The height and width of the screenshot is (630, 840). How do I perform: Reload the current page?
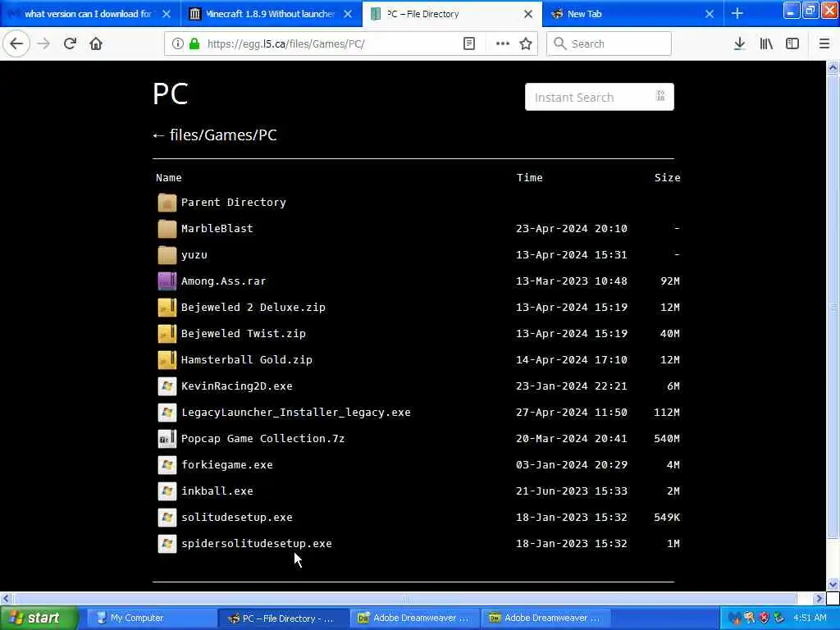point(71,44)
